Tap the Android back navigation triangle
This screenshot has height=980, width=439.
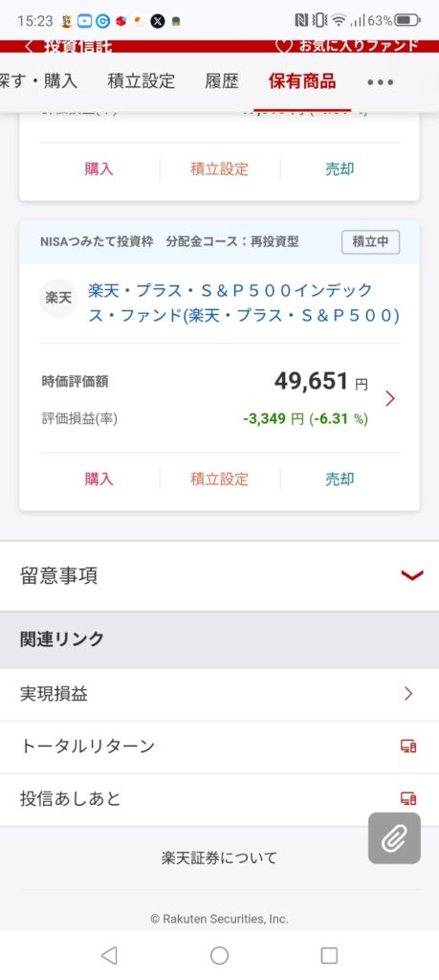point(109,955)
